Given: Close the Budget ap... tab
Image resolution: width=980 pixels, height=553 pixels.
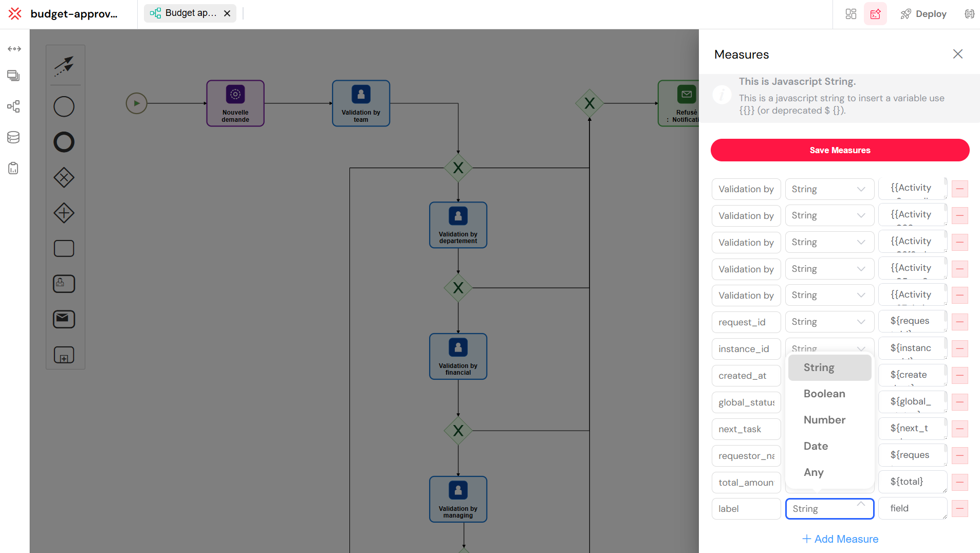Looking at the screenshot, I should click(x=227, y=13).
